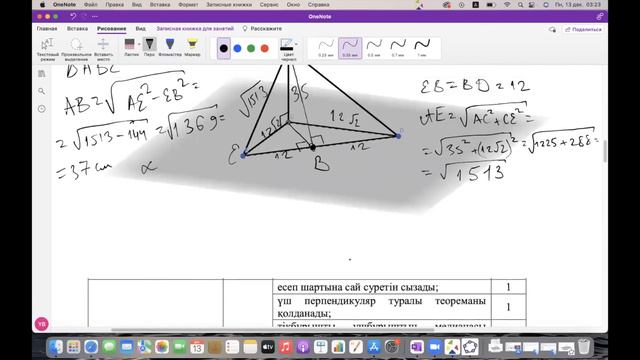Pick blue ink color

tap(237, 48)
